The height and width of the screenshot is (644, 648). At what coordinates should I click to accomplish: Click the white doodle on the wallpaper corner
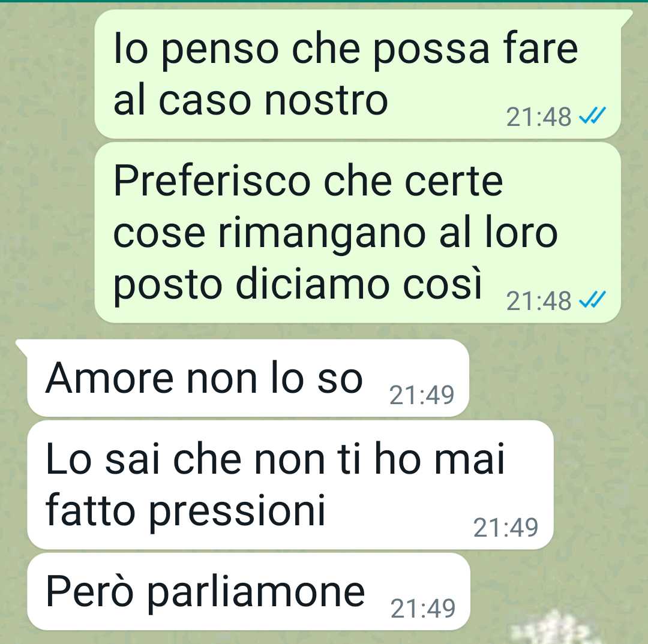coord(551,629)
